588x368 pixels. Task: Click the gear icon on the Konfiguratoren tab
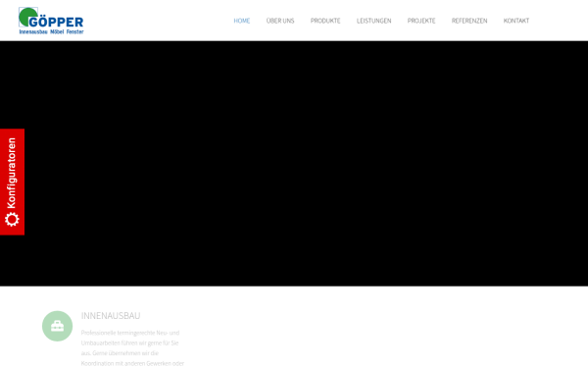point(12,219)
